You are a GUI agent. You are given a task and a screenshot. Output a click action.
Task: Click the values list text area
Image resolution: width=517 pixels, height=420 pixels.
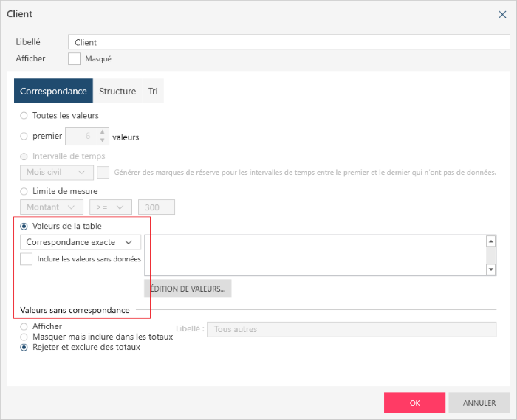315,255
